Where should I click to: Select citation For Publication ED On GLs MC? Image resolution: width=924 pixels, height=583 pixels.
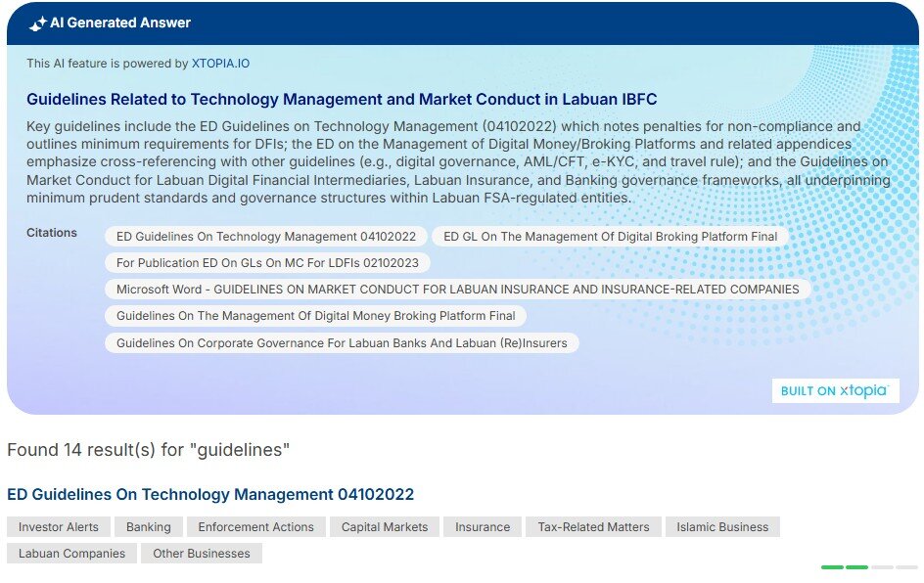pyautogui.click(x=267, y=263)
